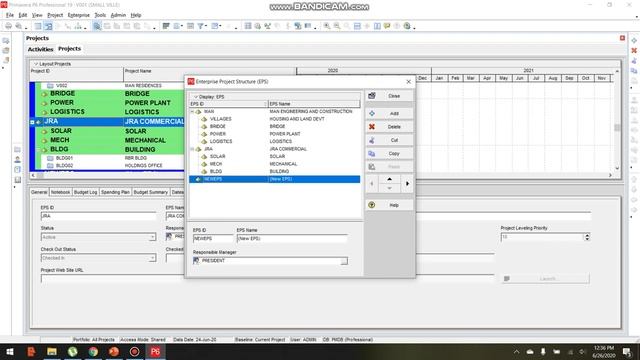This screenshot has width=640, height=360.
Task: Move the new EPS up with arrow
Action: pyautogui.click(x=389, y=179)
